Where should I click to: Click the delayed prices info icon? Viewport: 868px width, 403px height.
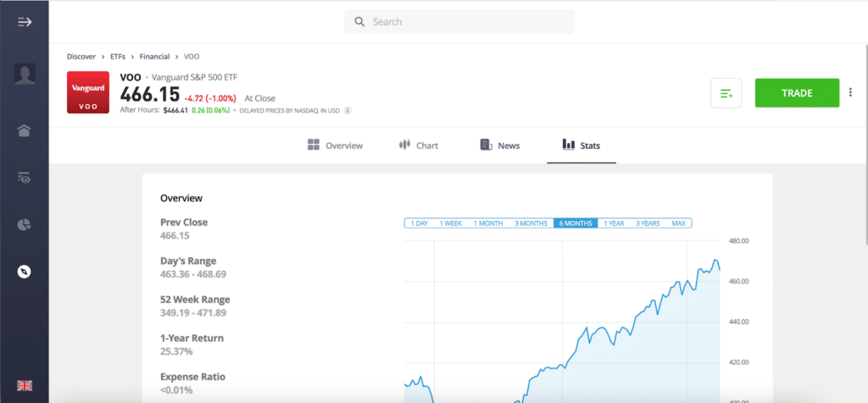coord(348,111)
